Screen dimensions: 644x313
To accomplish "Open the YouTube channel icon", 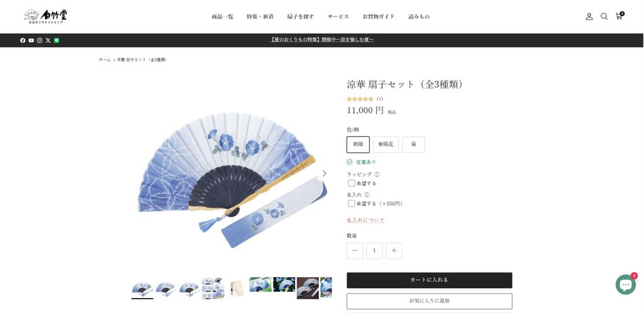I will click(31, 40).
